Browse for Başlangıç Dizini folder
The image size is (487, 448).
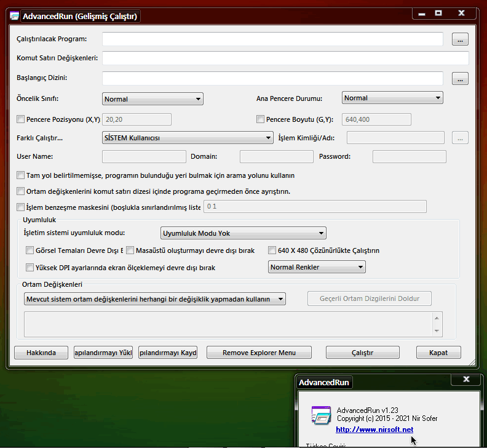coord(460,78)
